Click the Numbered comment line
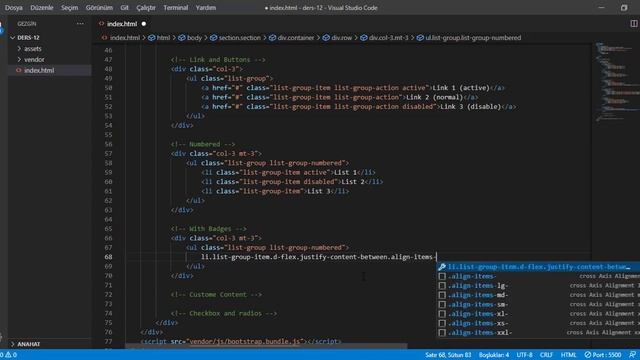Screen dimensions: 640x360 pyautogui.click(x=203, y=144)
